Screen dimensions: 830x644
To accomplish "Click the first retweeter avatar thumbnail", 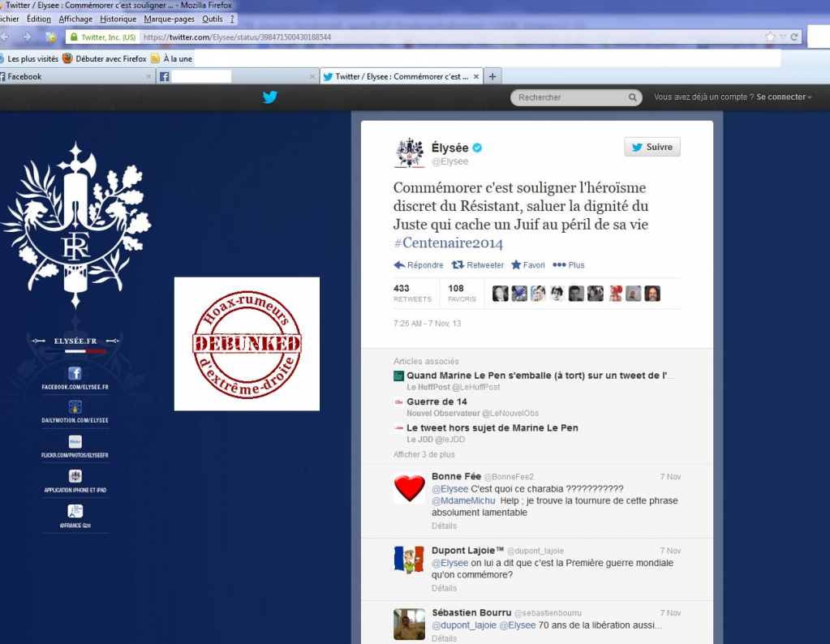I will (501, 293).
